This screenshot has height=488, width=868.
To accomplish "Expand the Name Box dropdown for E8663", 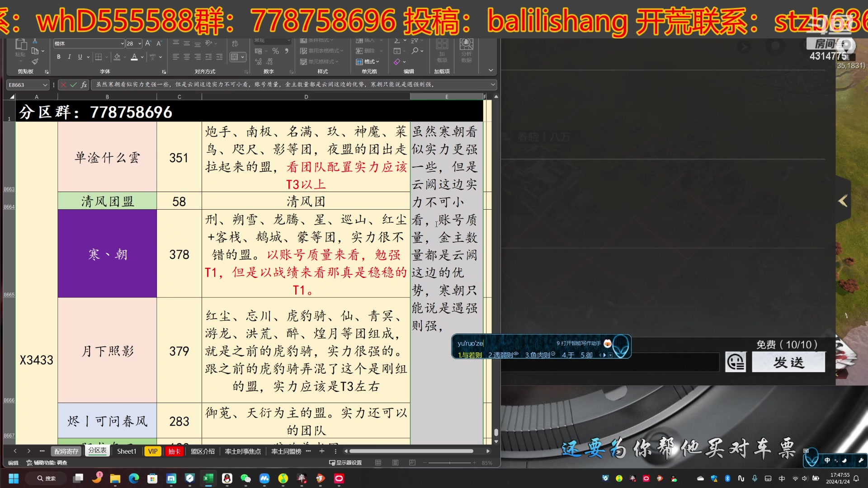I will (45, 84).
